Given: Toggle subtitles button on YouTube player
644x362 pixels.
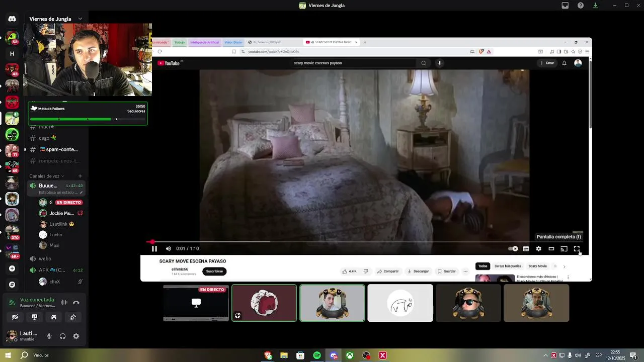Looking at the screenshot, I should tap(526, 248).
